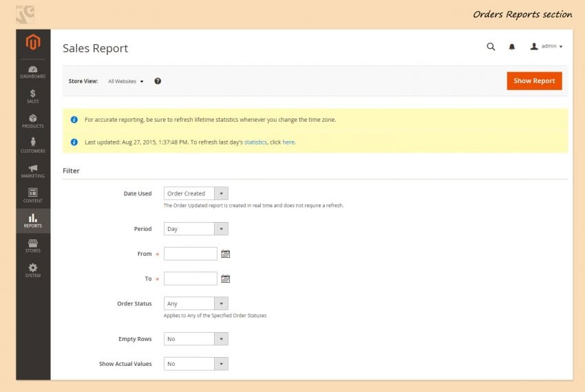Click the search magnifier icon
The width and height of the screenshot is (585, 392).
[x=491, y=47]
